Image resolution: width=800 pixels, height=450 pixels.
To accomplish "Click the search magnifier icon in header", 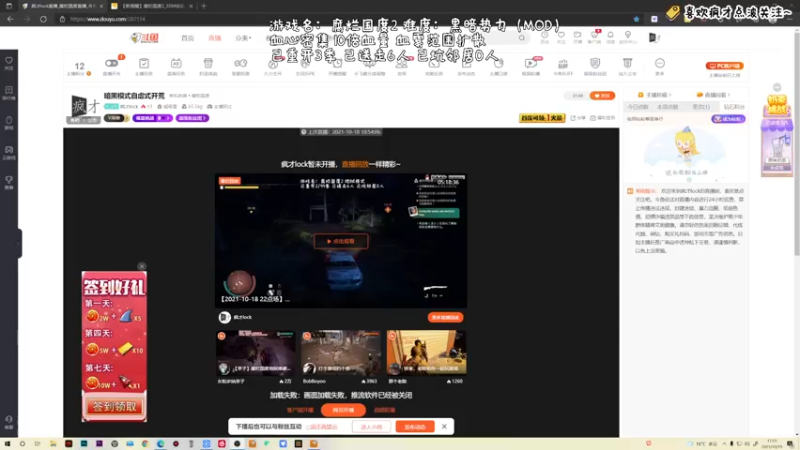I will pyautogui.click(x=521, y=38).
